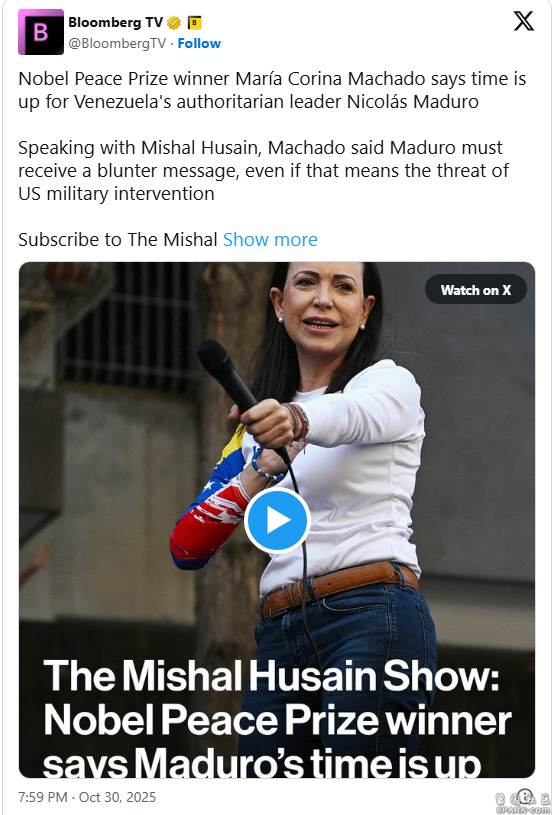Open the @BloombergTV handle link
Screen dimensions: 554x815
point(117,43)
